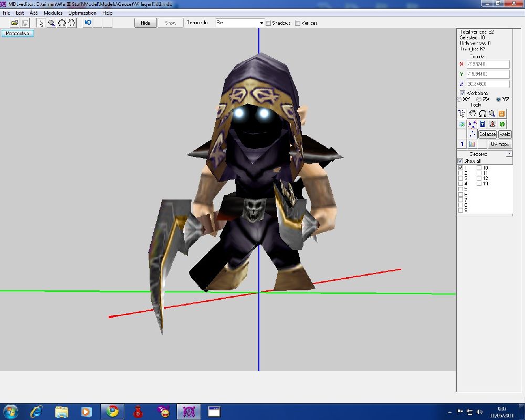Click the blue T icon in Tools panel
This screenshot has width=525, height=420.
(462, 144)
